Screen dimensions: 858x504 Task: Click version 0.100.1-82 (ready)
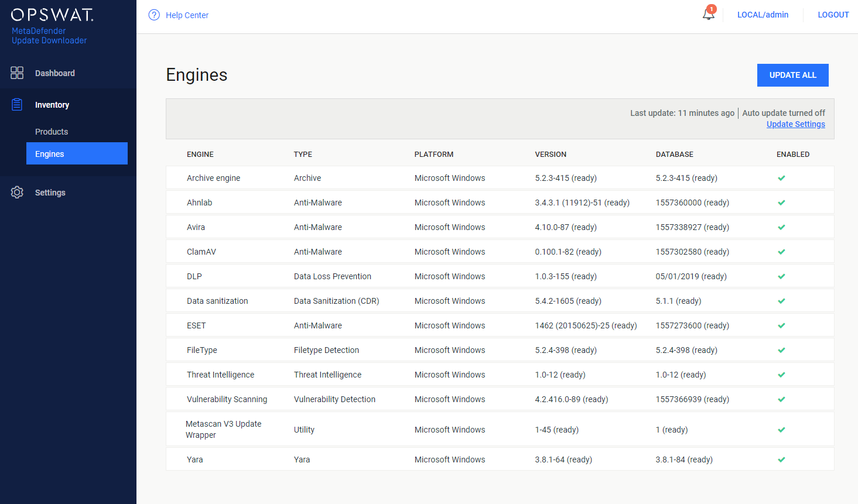[568, 252]
